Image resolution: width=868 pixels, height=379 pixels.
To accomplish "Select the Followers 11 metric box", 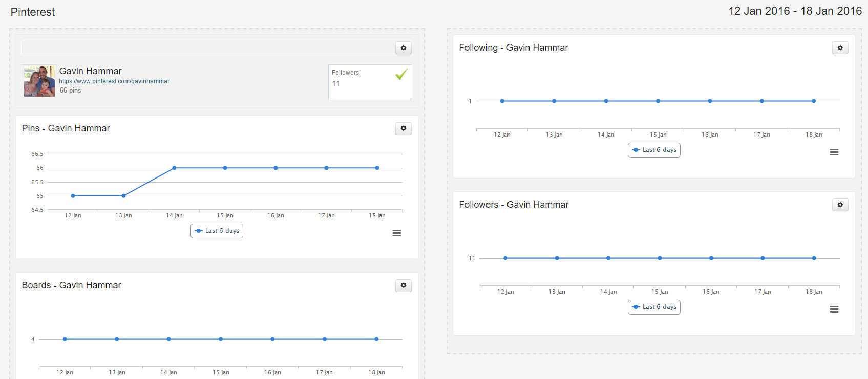I will coord(370,82).
